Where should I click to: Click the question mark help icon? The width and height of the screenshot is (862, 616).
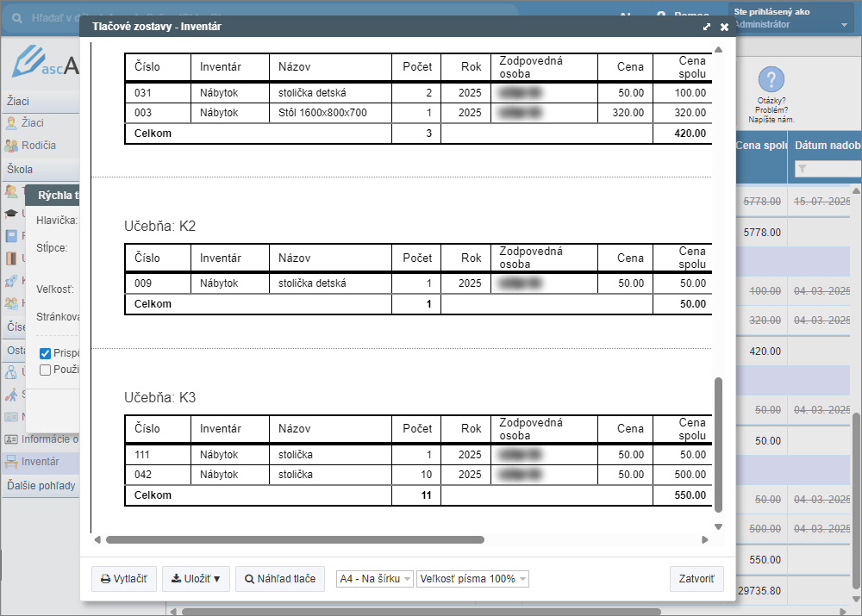pos(771,80)
